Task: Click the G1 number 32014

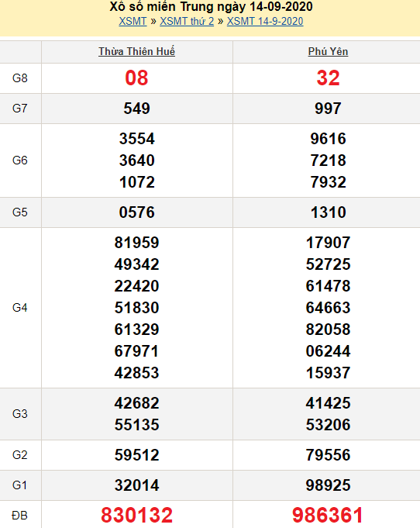Action: 136,485
